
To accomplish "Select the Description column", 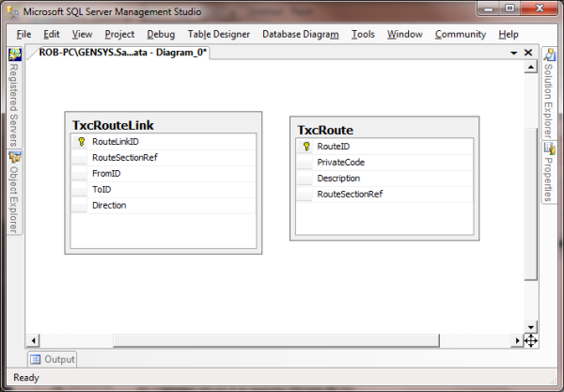I will point(384,178).
